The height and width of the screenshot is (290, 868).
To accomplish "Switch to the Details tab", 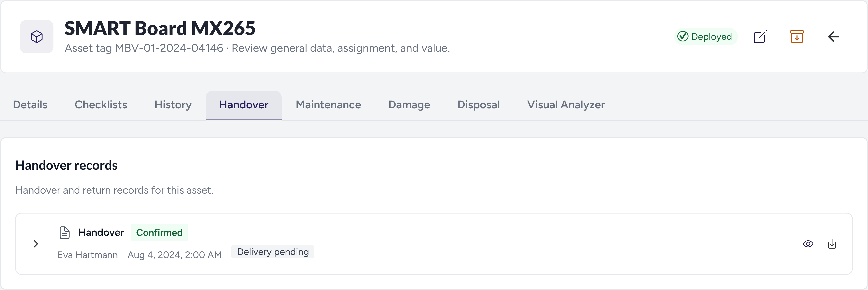I will (30, 105).
